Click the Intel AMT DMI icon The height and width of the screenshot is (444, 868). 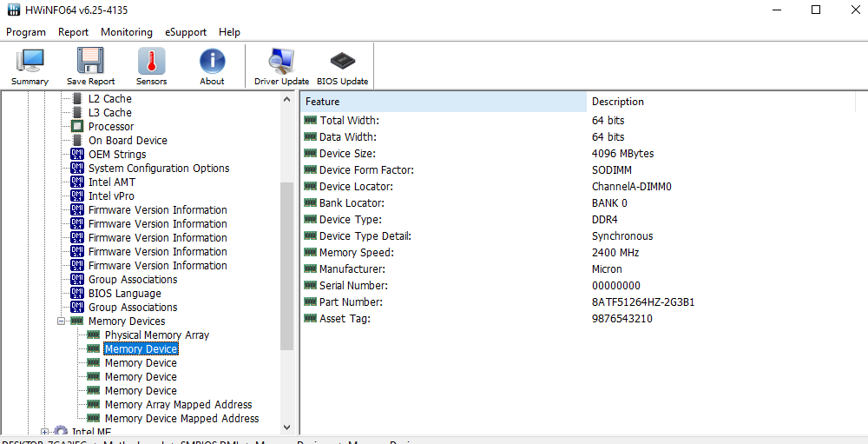point(77,182)
